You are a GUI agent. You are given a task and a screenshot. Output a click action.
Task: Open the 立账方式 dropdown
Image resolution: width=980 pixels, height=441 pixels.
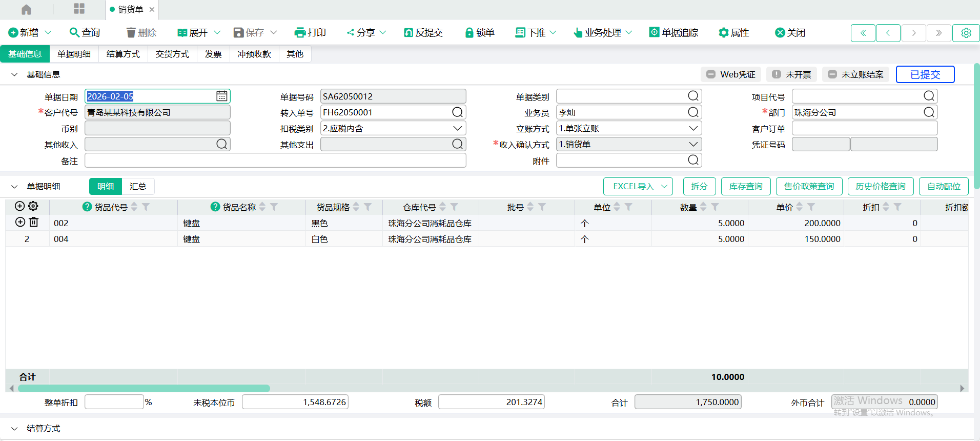(693, 128)
